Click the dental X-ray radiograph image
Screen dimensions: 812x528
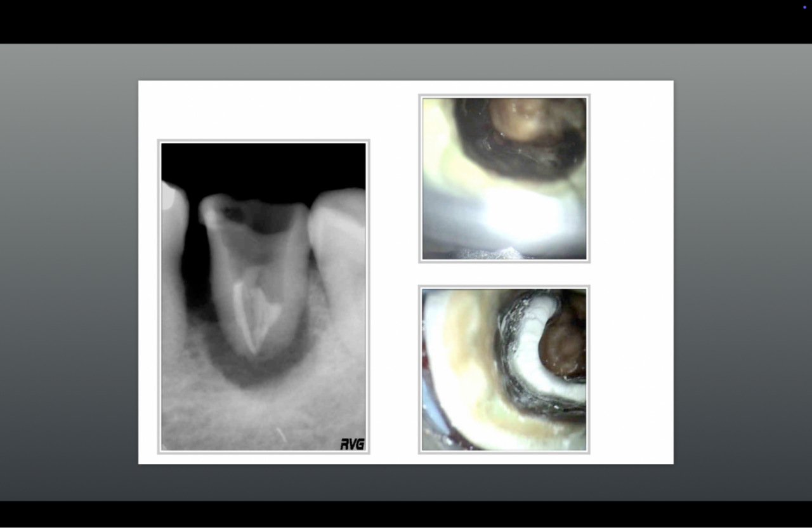pyautogui.click(x=263, y=296)
